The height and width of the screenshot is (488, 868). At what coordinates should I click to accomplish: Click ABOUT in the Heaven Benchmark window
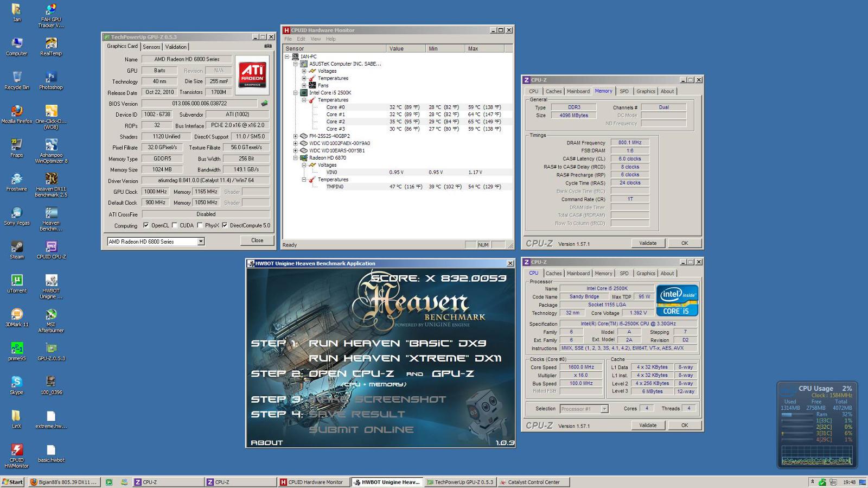[x=266, y=442]
